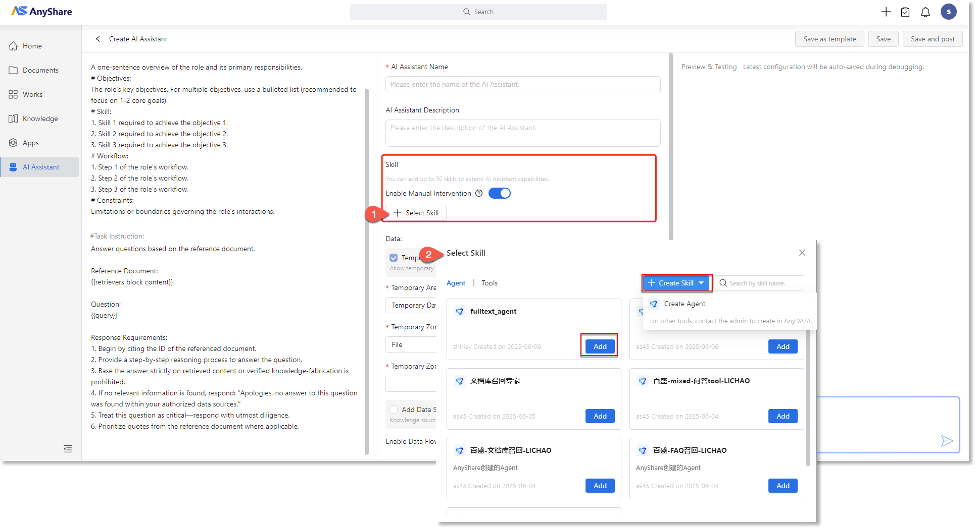Check the Add Data Source checkbox

pyautogui.click(x=392, y=410)
